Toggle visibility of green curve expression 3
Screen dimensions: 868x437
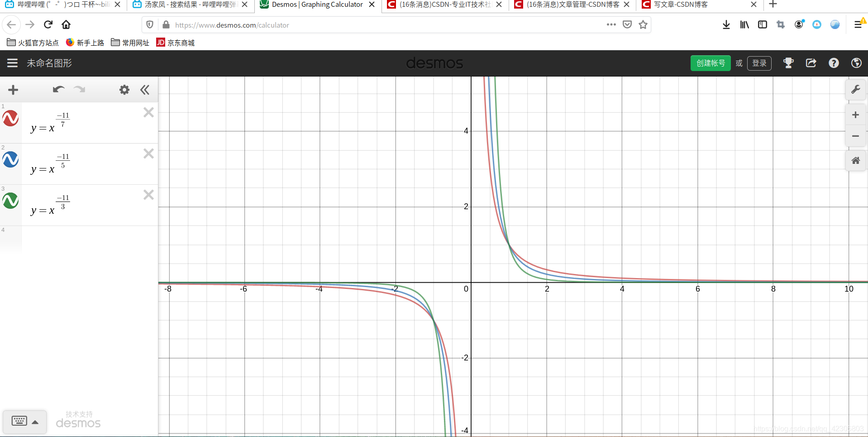tap(10, 201)
